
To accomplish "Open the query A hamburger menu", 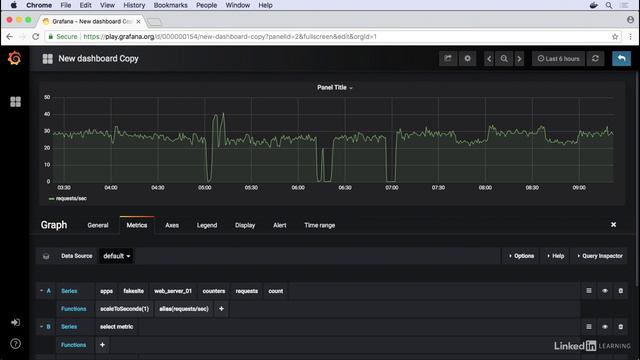I will click(x=589, y=291).
